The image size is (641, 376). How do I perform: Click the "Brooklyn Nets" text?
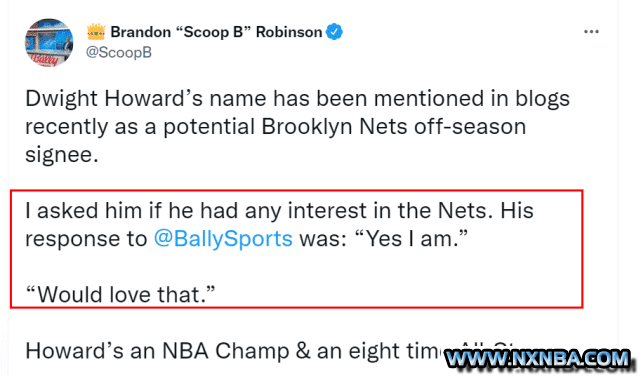coord(334,126)
